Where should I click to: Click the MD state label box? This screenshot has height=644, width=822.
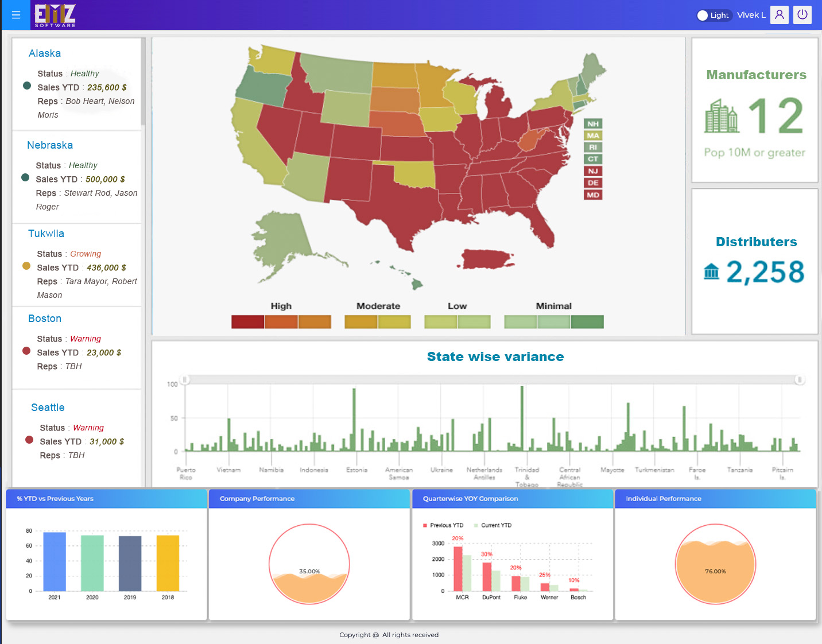point(593,195)
